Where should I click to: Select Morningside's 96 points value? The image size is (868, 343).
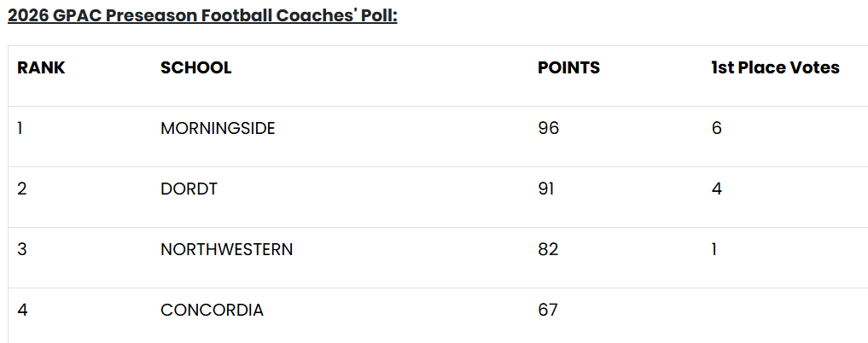point(548,128)
